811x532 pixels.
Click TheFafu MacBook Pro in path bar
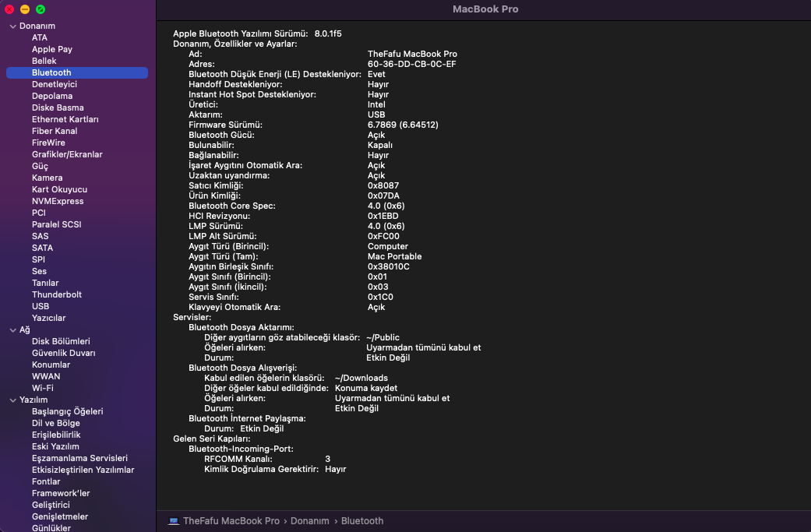[x=231, y=521]
